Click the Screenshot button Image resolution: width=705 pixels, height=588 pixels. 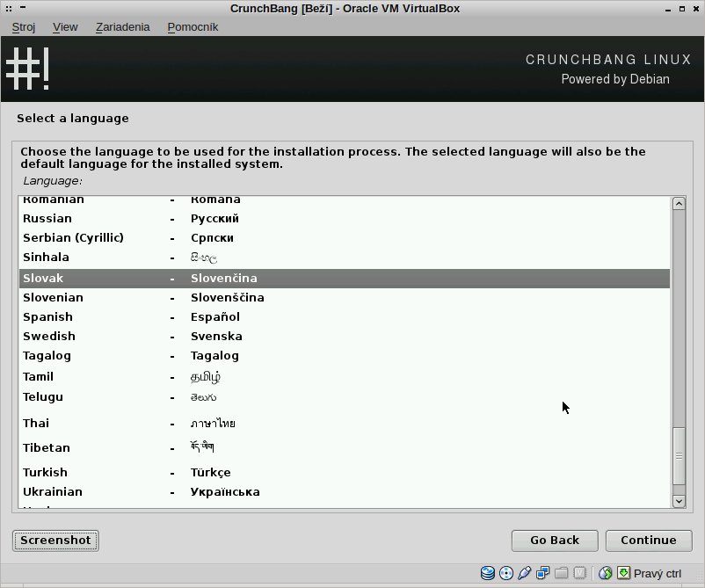pyautogui.click(x=55, y=541)
